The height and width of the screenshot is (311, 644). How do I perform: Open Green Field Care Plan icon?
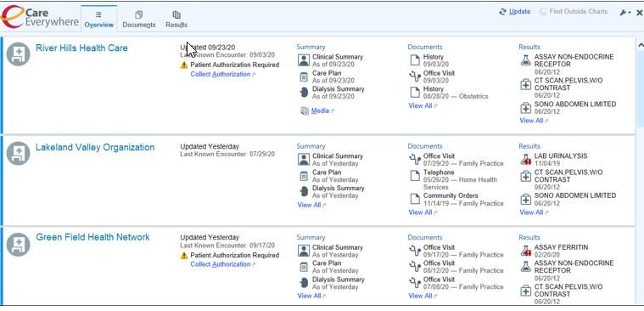pyautogui.click(x=304, y=268)
